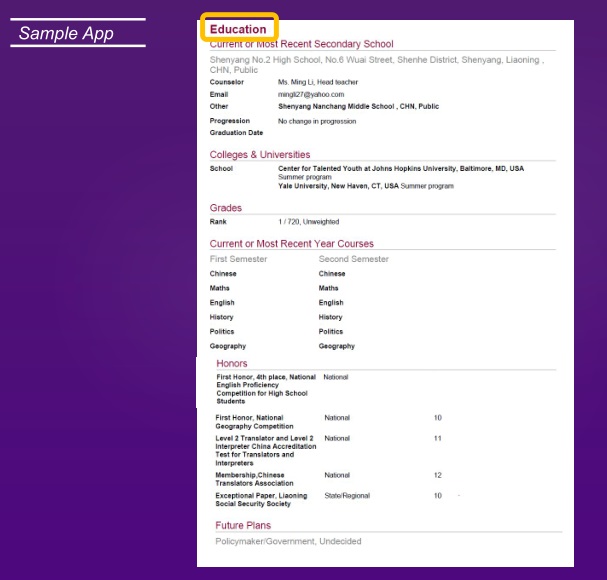The image size is (607, 580).
Task: Select Current or Most Recent Year Courses heading
Action: coord(291,244)
